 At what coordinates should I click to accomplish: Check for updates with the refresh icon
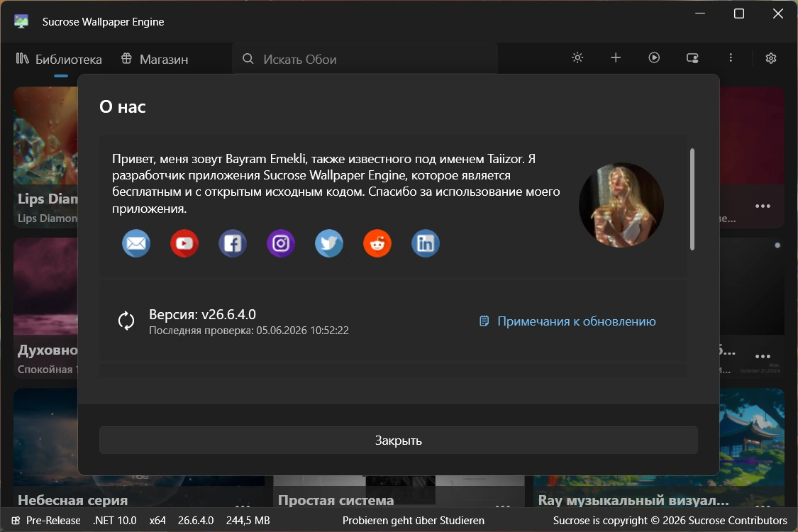tap(126, 321)
